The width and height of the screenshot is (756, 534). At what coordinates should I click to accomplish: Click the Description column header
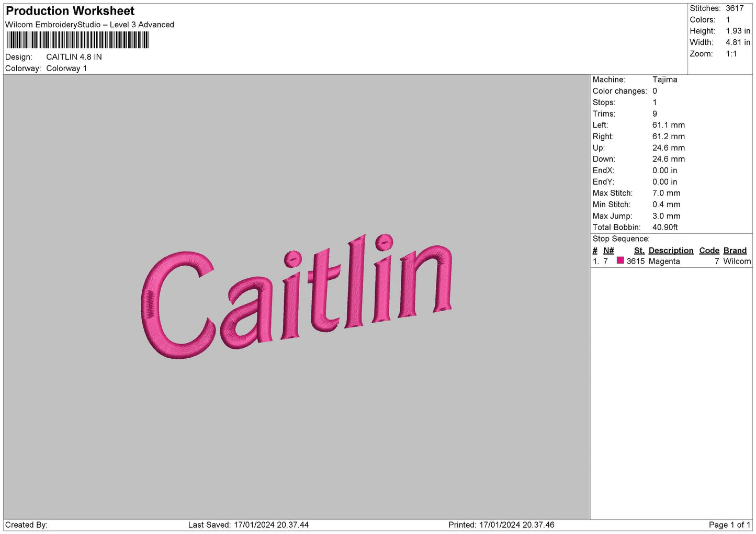[671, 251]
